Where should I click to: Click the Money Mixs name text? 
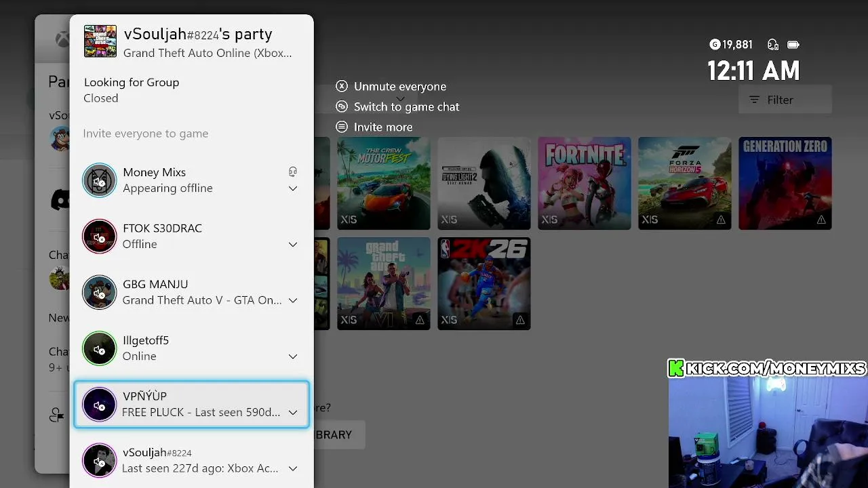point(154,172)
